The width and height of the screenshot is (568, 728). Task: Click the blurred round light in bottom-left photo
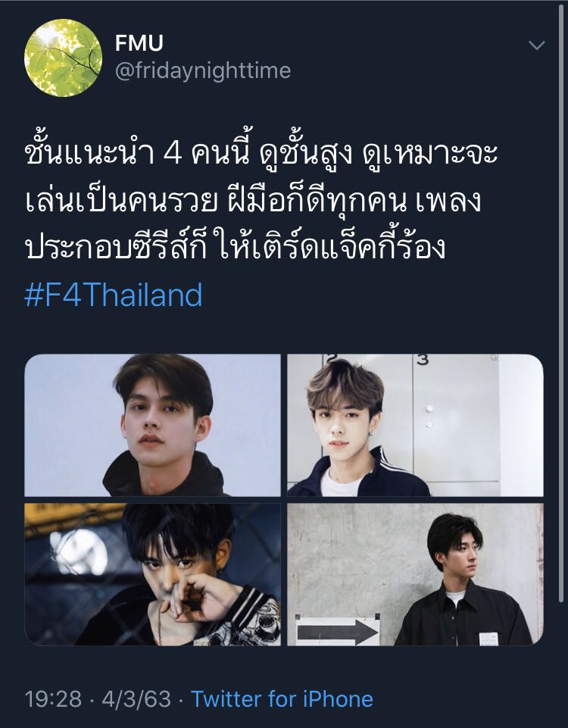[78, 551]
